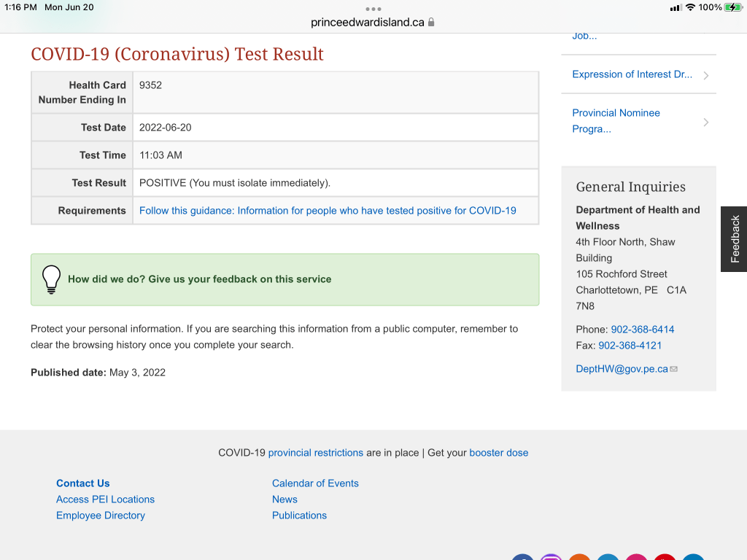
Task: Tap the Wi-Fi icon in status bar
Action: pos(690,7)
